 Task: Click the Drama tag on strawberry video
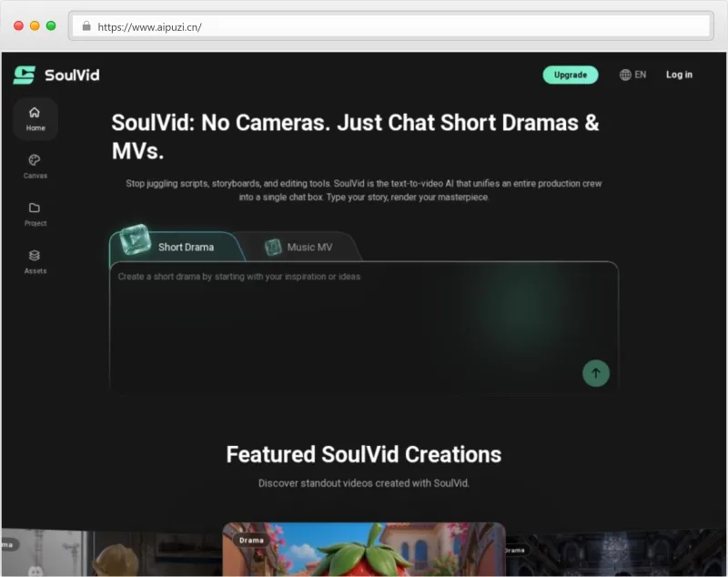coord(252,541)
